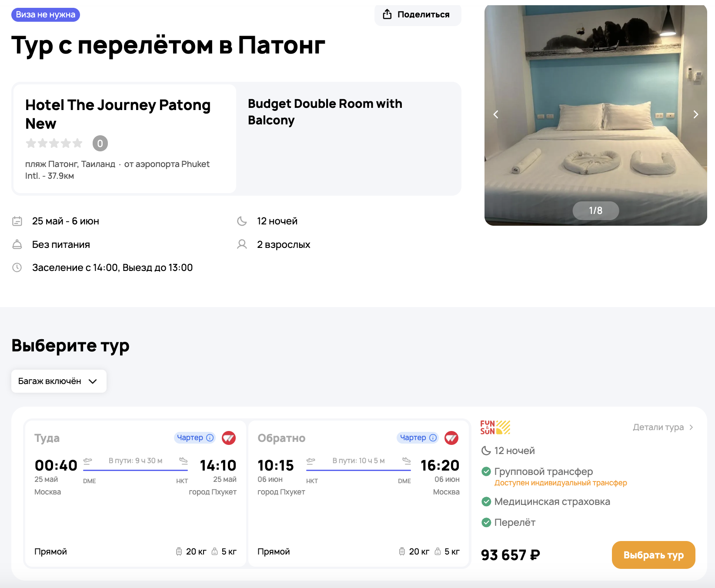
Task: Click the info icon on return Чартер badge
Action: (433, 438)
